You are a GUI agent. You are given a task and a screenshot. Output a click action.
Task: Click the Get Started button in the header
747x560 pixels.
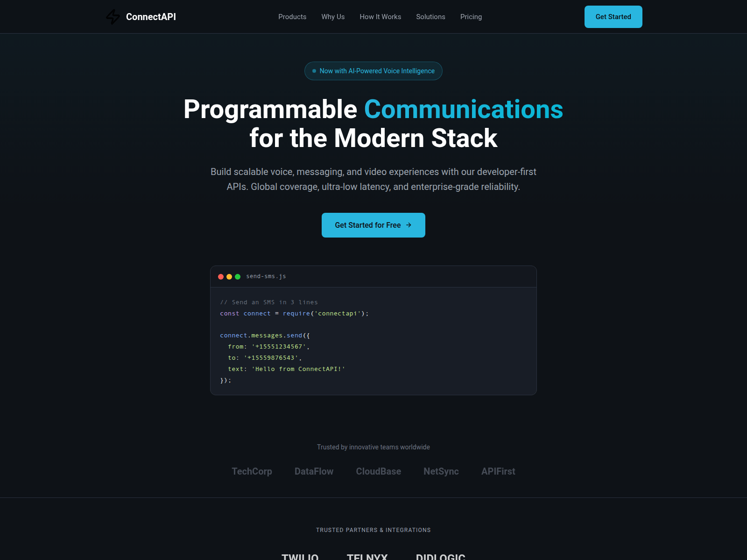pos(613,17)
